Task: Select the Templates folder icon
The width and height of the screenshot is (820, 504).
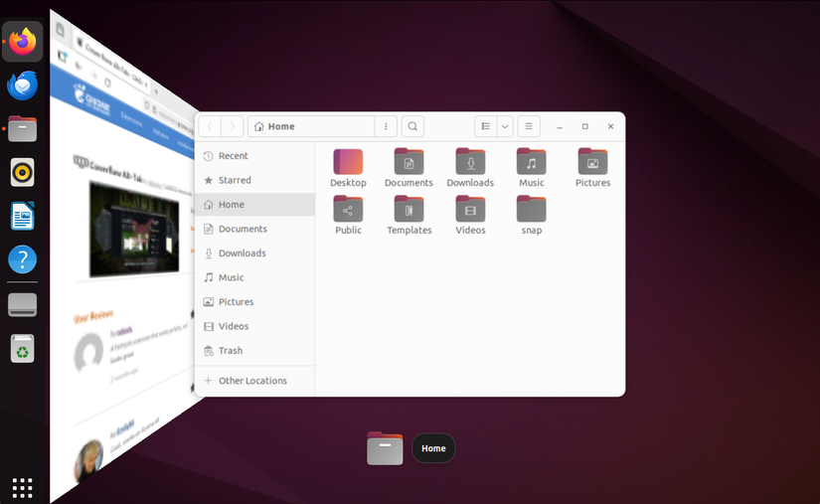Action: click(409, 209)
